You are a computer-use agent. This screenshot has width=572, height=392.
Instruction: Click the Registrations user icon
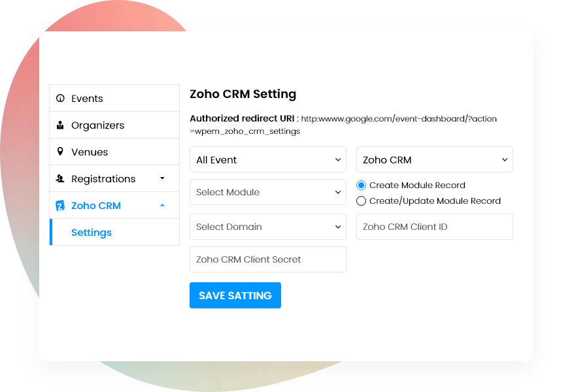click(x=60, y=178)
